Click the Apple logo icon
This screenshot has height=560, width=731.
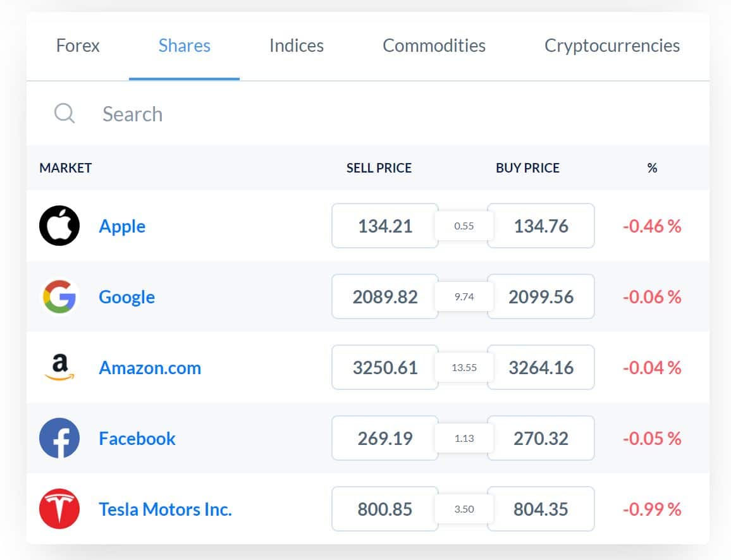click(59, 226)
